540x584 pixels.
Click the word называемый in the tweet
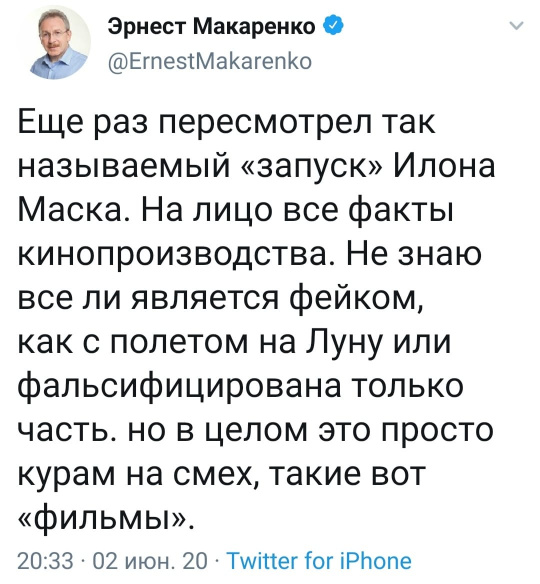[x=124, y=166]
